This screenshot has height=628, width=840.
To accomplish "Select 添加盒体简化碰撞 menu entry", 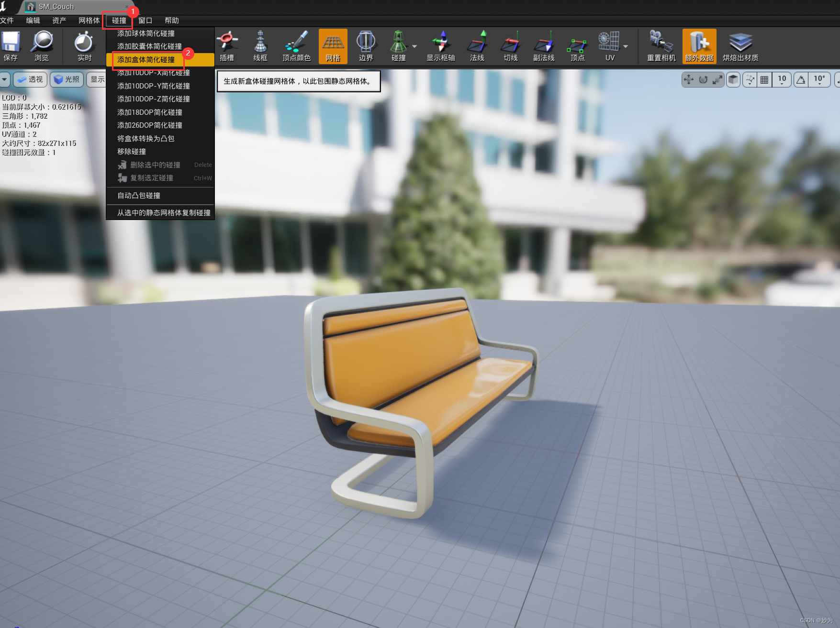I will pos(160,60).
